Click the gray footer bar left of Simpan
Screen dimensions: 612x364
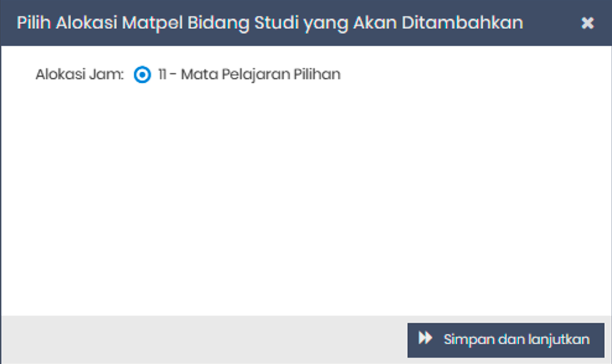coord(203,339)
